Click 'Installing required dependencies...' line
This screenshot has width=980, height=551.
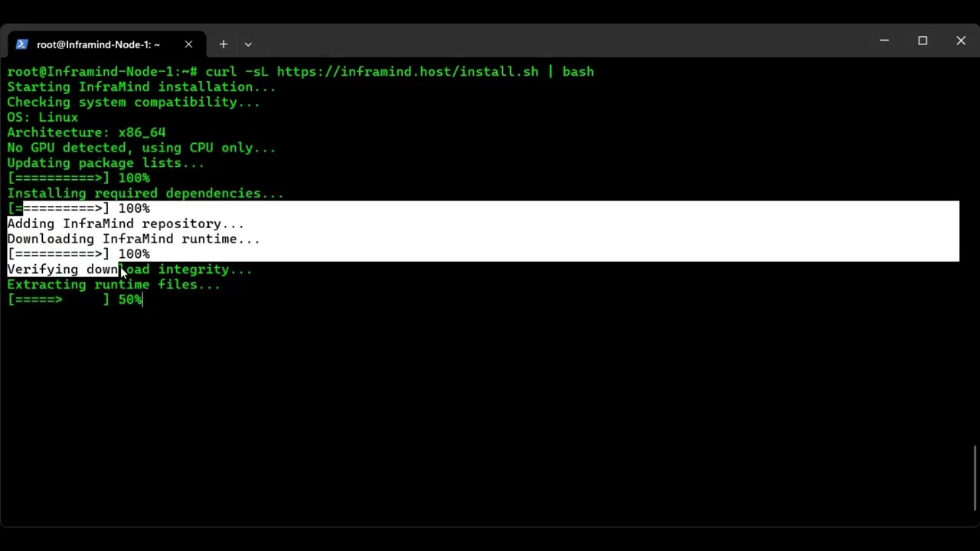[145, 194]
